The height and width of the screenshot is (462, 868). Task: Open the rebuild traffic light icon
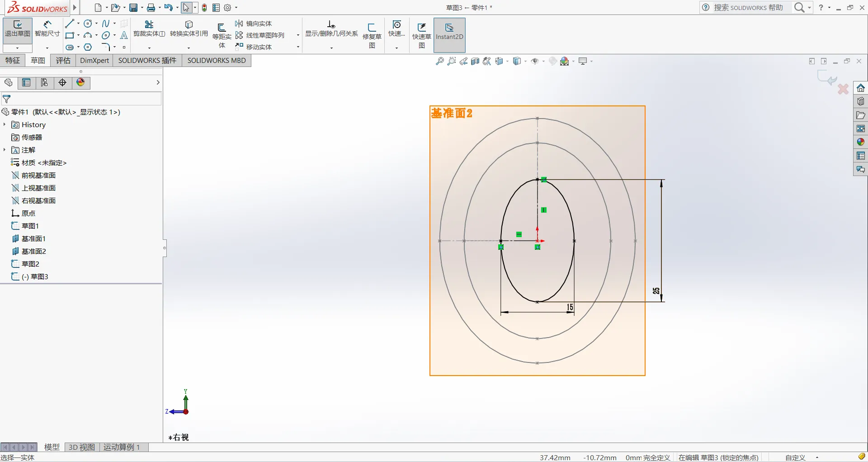pos(204,8)
